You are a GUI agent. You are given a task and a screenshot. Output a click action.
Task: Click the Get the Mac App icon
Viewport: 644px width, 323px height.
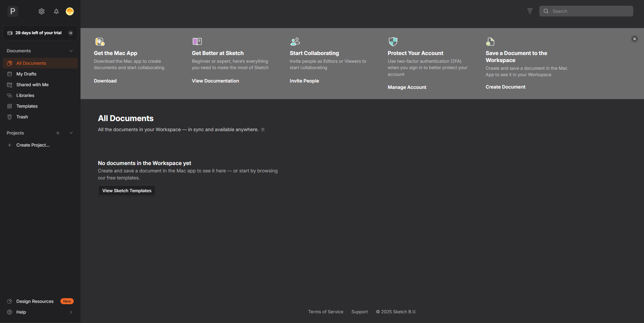tap(100, 42)
